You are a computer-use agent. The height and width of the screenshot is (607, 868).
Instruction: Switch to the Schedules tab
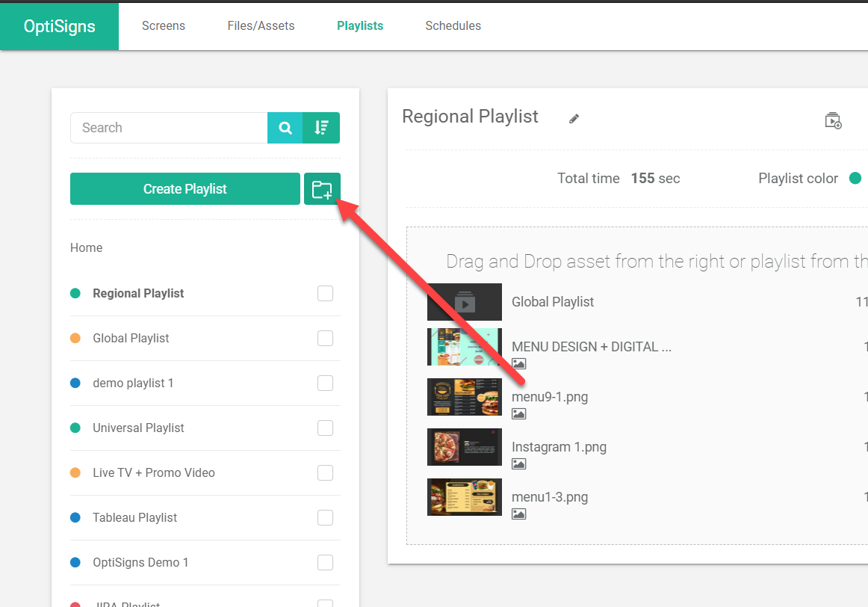453,26
